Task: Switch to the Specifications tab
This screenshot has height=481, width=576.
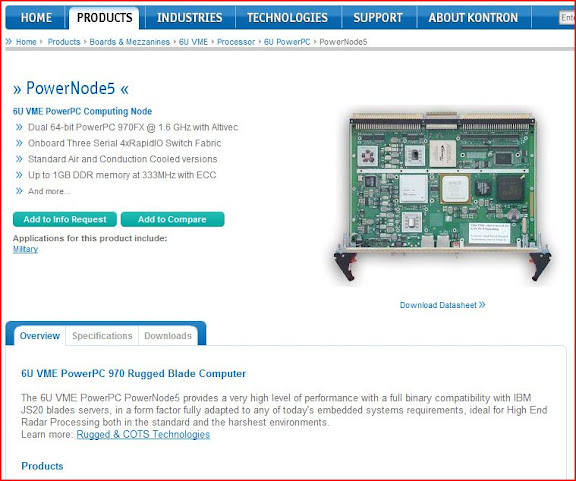Action: pos(102,335)
